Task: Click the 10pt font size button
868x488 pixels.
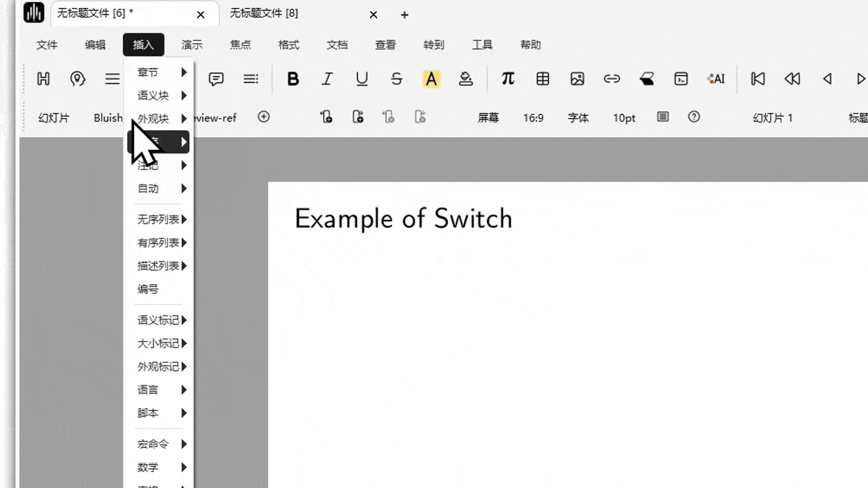Action: [624, 118]
